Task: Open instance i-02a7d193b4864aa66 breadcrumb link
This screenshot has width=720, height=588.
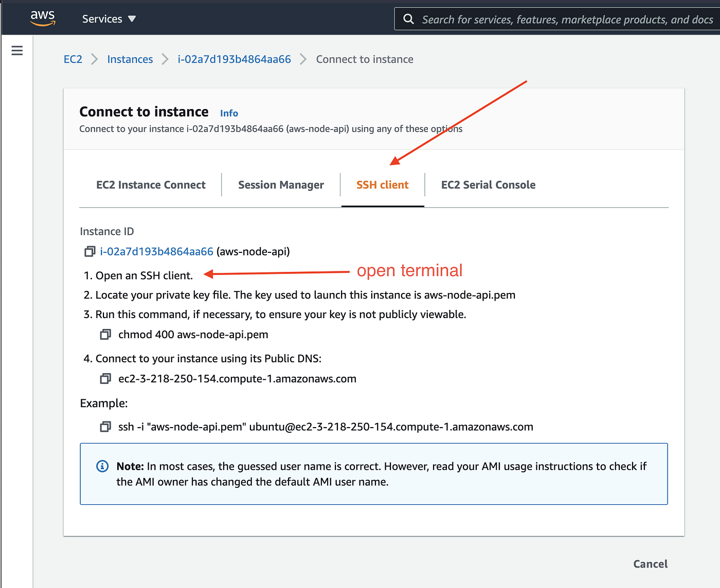Action: pos(234,59)
